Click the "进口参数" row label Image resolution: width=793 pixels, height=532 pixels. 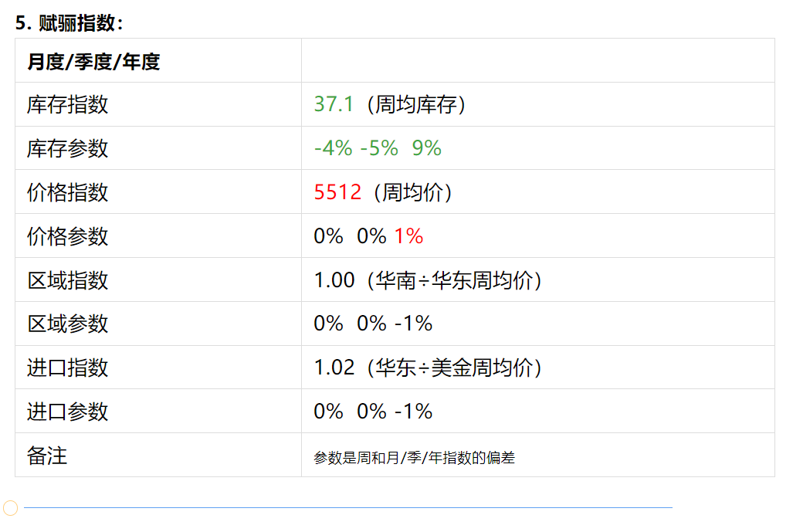pos(68,412)
